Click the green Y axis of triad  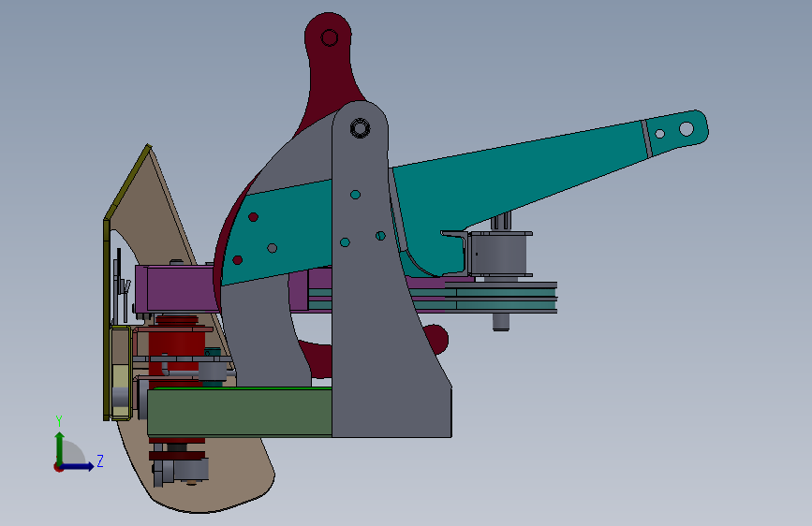[60, 448]
